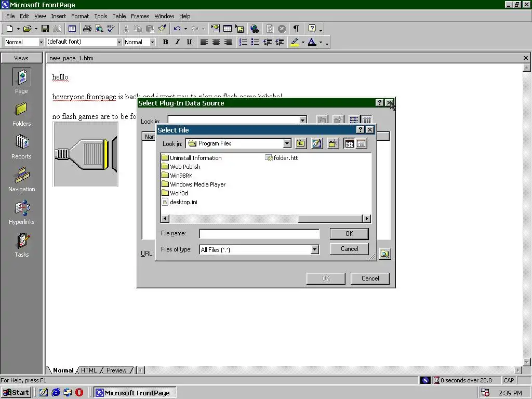Open New Page dropdown arrow
This screenshot has width=532, height=399.
(18, 29)
